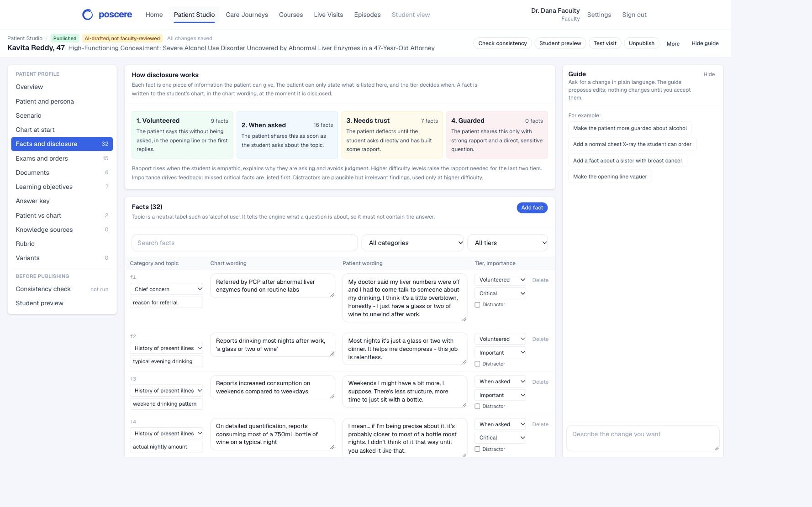Open the More menu
812x507 pixels.
[x=673, y=44]
